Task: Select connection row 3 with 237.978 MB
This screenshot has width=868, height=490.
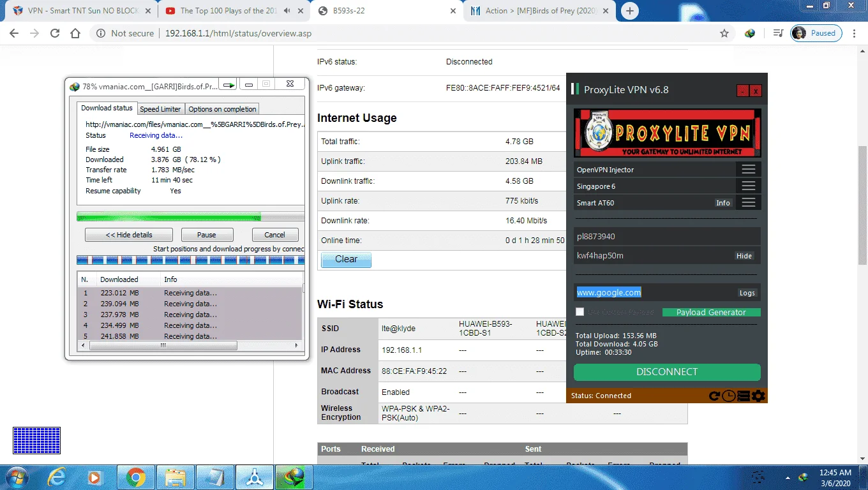Action: coord(190,315)
